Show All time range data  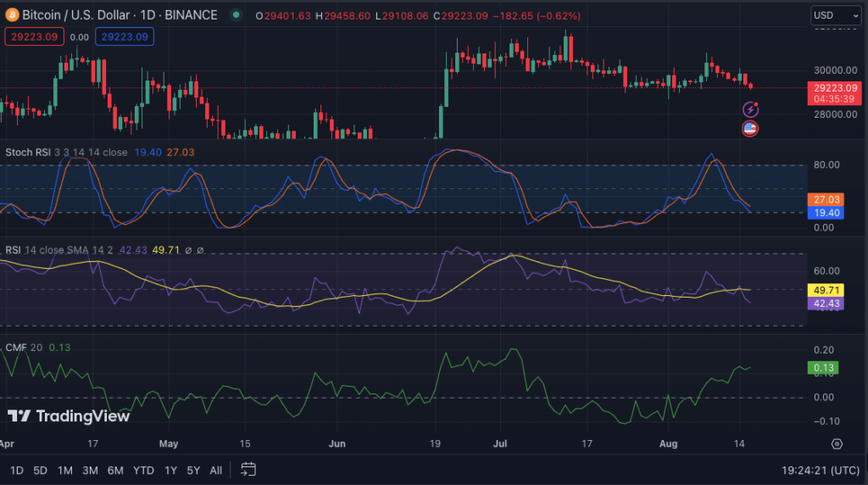pyautogui.click(x=215, y=470)
